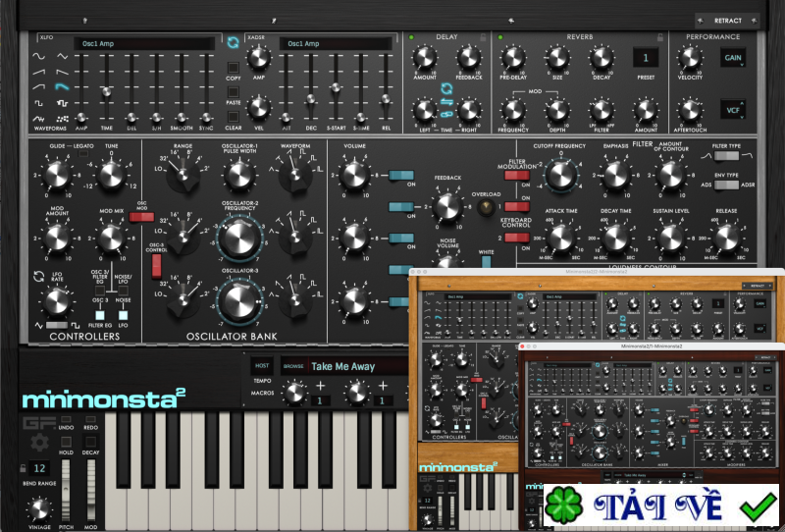Image resolution: width=785 pixels, height=532 pixels.
Task: Enable the NOISE modulation source button
Action: [x=123, y=290]
